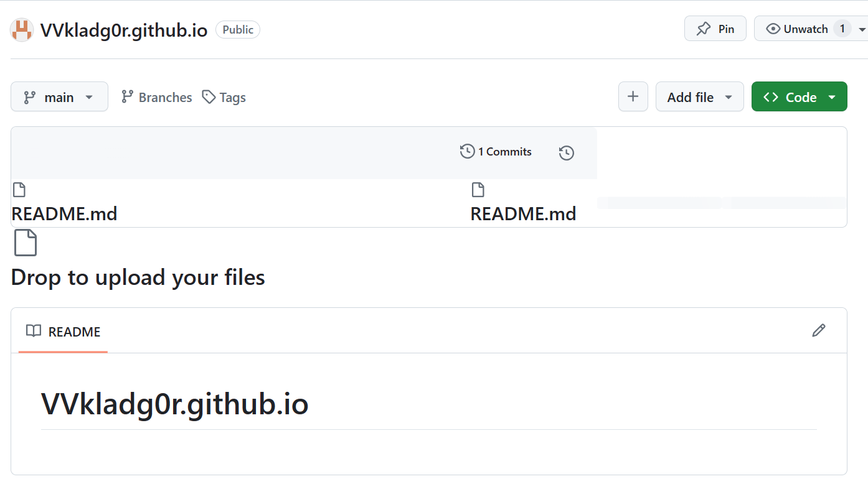This screenshot has height=502, width=868.
Task: Click the Branches link text
Action: pos(165,97)
